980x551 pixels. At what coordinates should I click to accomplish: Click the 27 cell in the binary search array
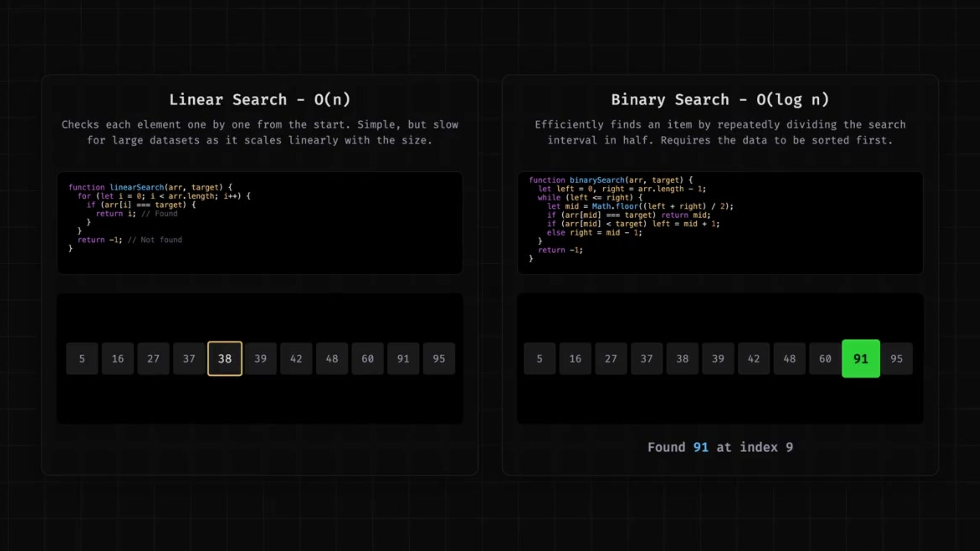coord(611,358)
